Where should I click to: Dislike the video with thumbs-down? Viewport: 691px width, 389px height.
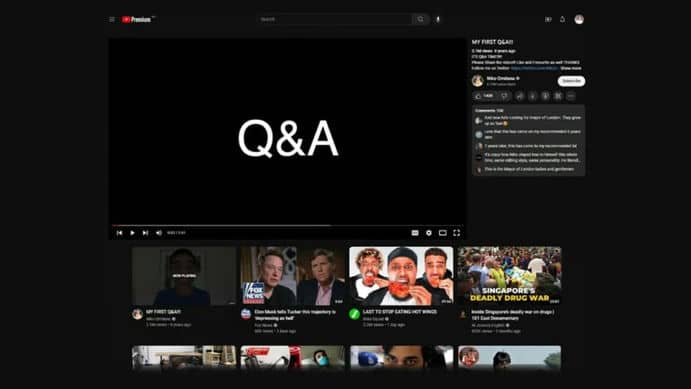(x=505, y=96)
